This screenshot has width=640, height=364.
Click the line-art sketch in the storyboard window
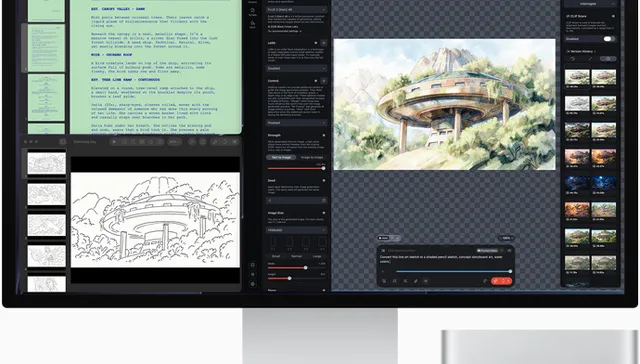155,220
